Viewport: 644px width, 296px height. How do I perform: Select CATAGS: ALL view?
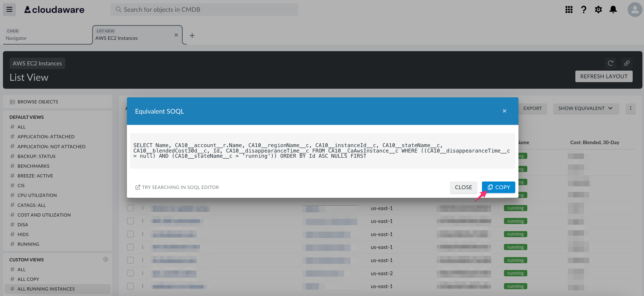click(x=31, y=205)
